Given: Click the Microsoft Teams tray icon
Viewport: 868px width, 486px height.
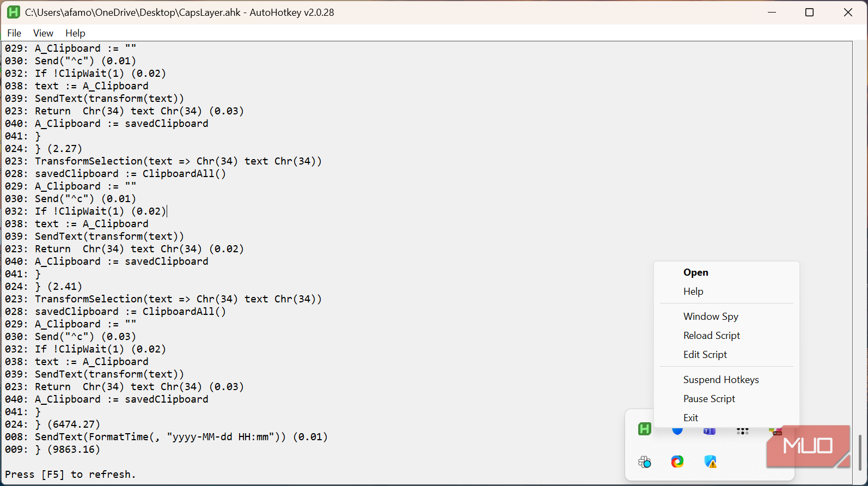Looking at the screenshot, I should tap(710, 431).
